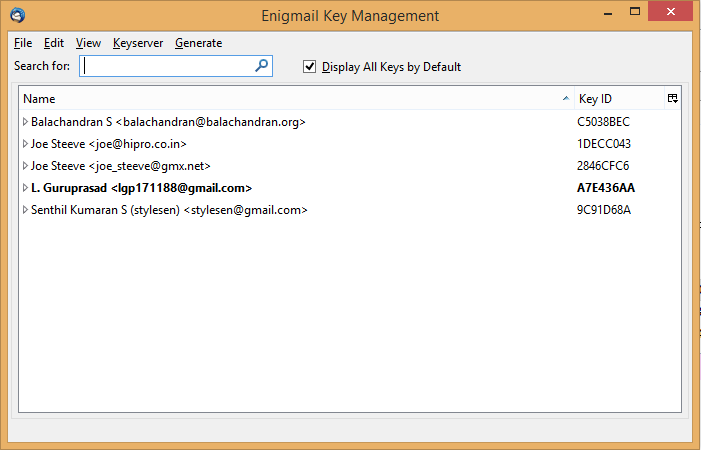Close the Enigmail Key Management window

click(670, 12)
